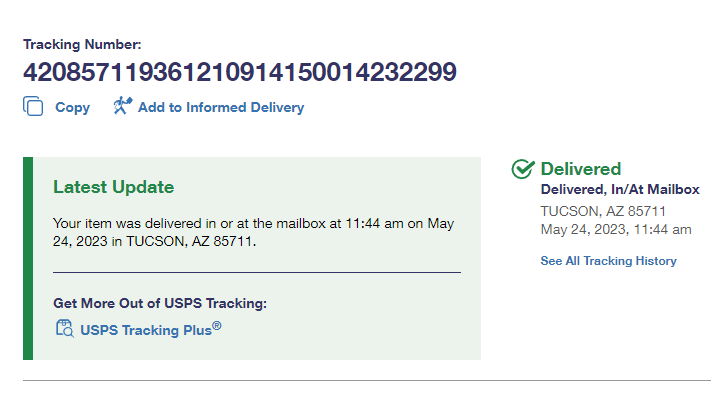
Task: Click the May 24, 2023, 11:44 am timestamp line
Action: 615,230
